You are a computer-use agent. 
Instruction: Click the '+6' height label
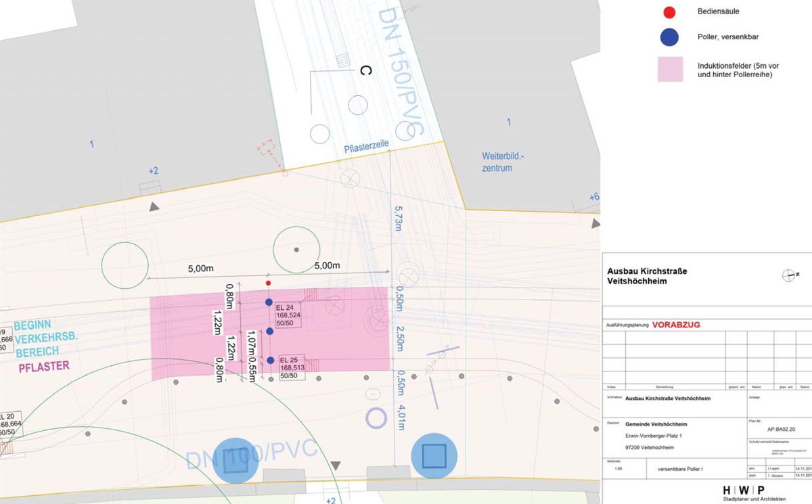(x=594, y=198)
